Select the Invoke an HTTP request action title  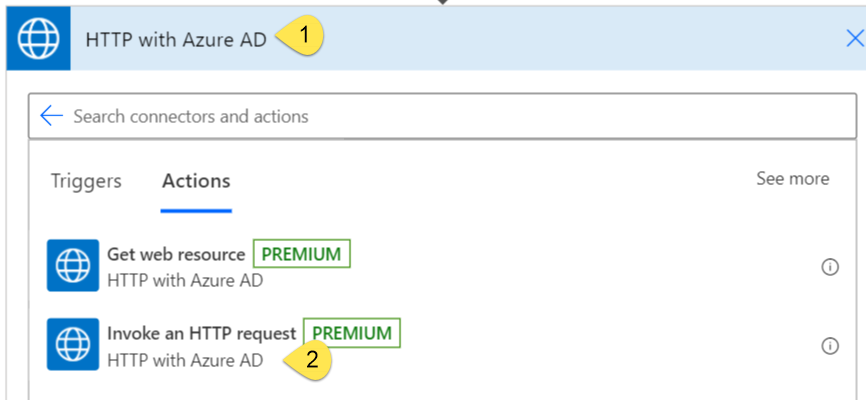pos(202,333)
